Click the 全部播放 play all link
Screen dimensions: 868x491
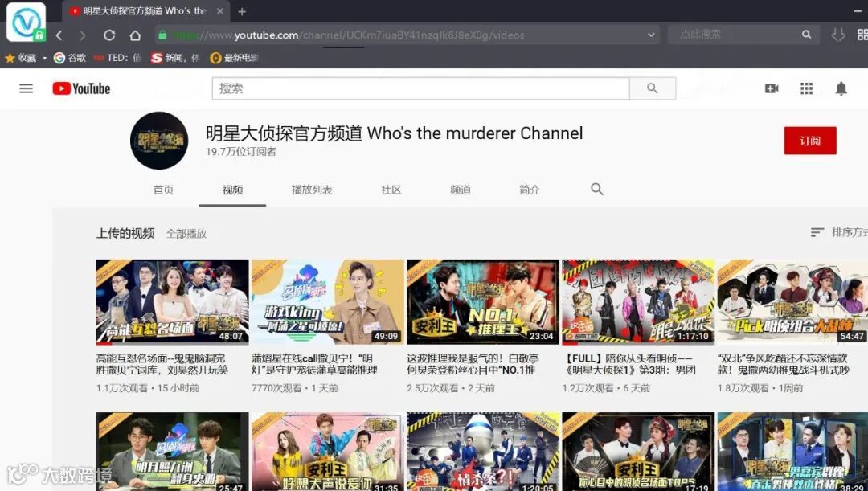[x=186, y=234]
